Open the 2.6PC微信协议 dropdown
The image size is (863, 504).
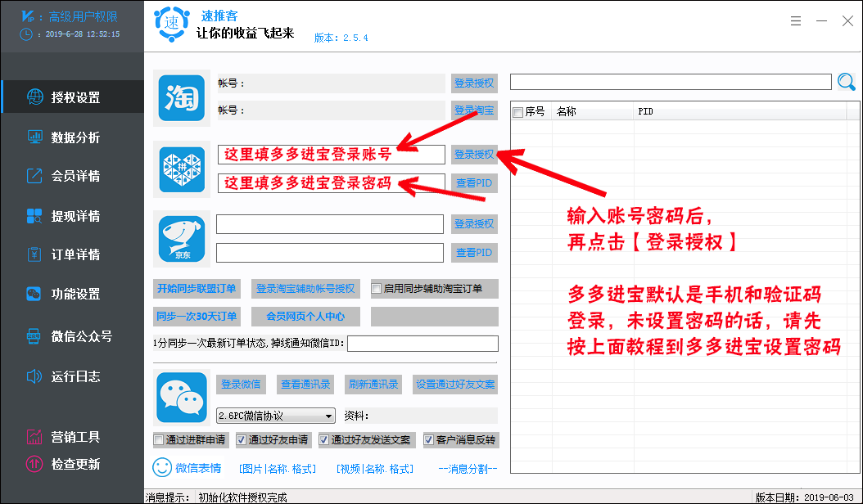(x=276, y=416)
